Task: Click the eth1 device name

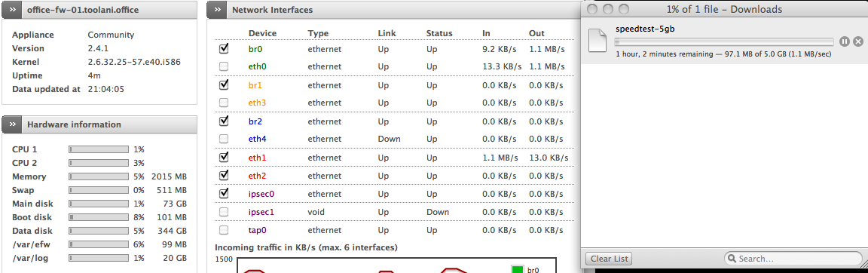Action: tap(258, 158)
